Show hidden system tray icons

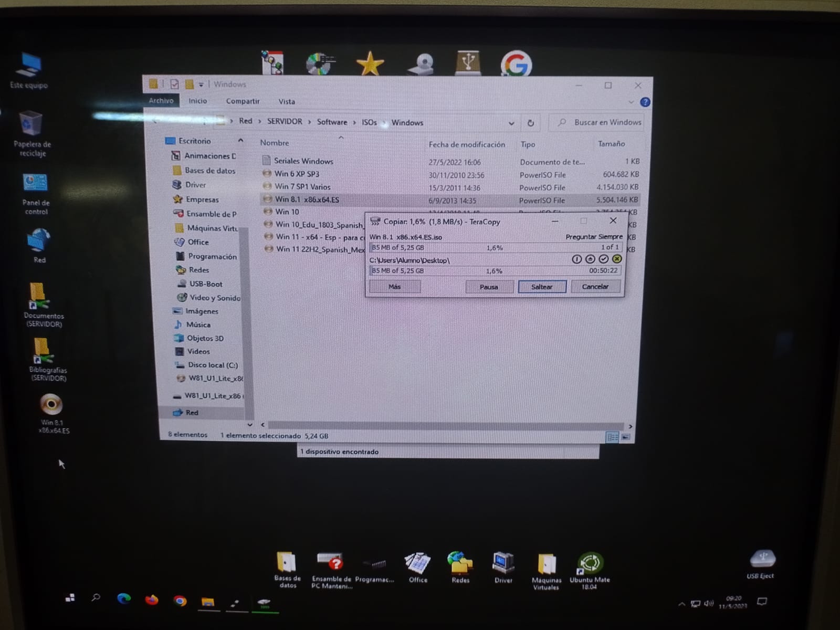coord(681,604)
